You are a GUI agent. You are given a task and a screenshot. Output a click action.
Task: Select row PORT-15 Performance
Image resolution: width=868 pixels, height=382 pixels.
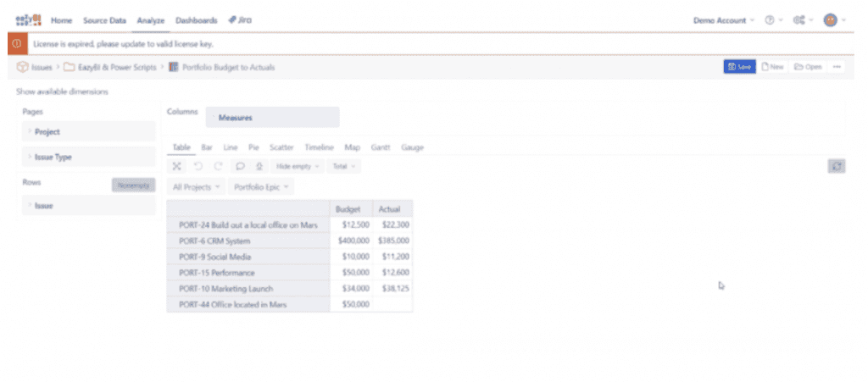[x=248, y=273]
